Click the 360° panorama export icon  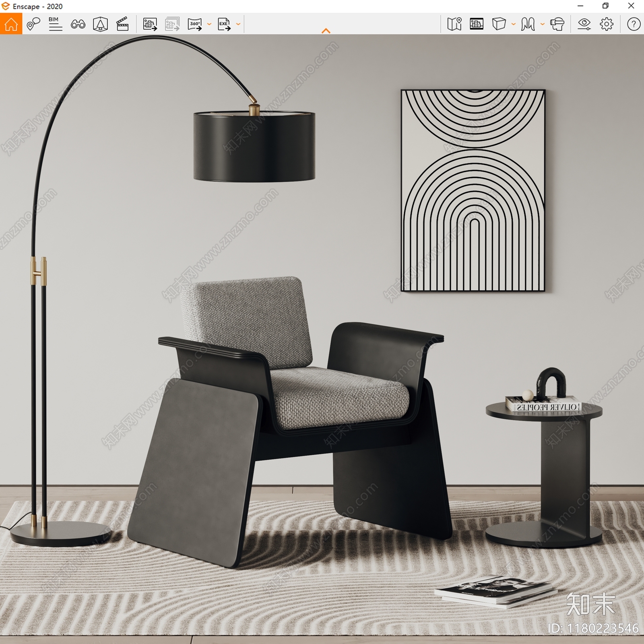[195, 24]
